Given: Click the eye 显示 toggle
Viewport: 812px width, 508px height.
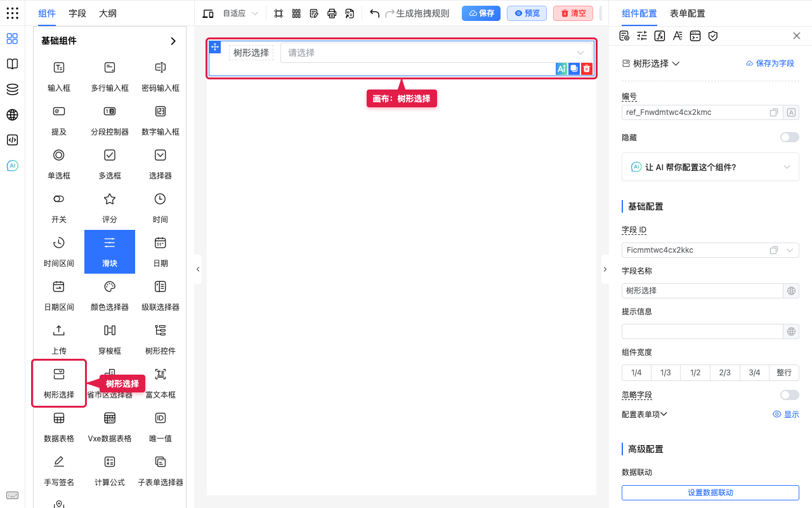Looking at the screenshot, I should point(786,414).
